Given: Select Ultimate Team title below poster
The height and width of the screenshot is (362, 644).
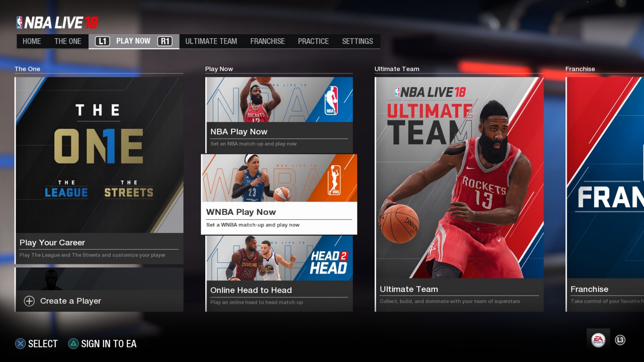Looking at the screenshot, I should [x=409, y=289].
